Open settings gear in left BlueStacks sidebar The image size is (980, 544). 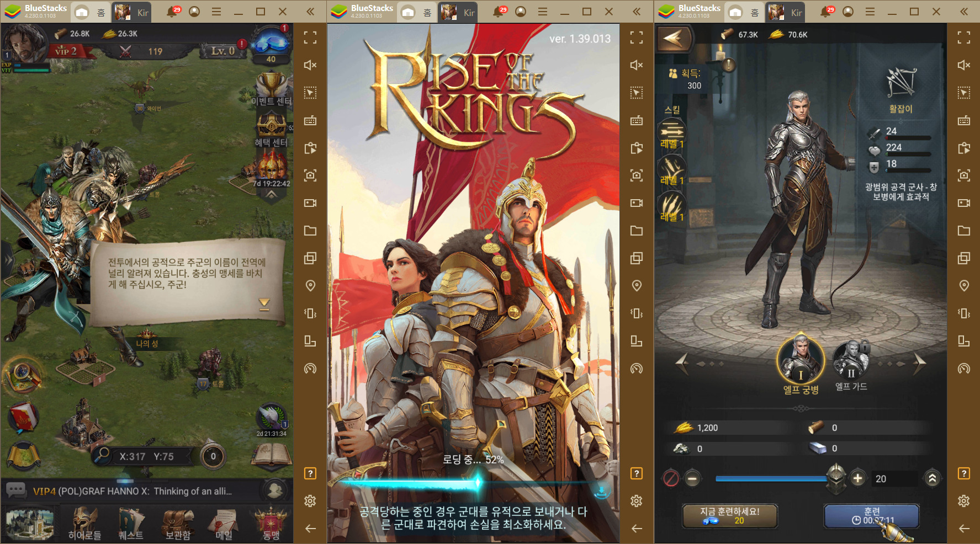310,501
